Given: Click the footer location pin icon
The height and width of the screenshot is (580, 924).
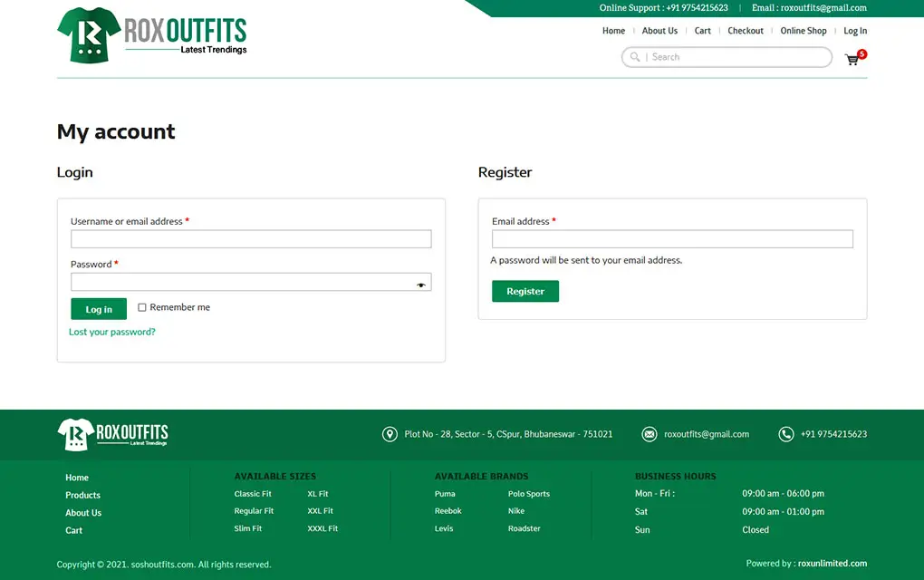Looking at the screenshot, I should [x=390, y=434].
